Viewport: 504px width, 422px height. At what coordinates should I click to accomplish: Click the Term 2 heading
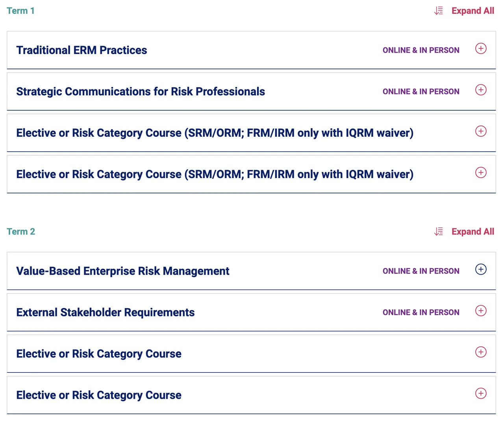(x=21, y=232)
